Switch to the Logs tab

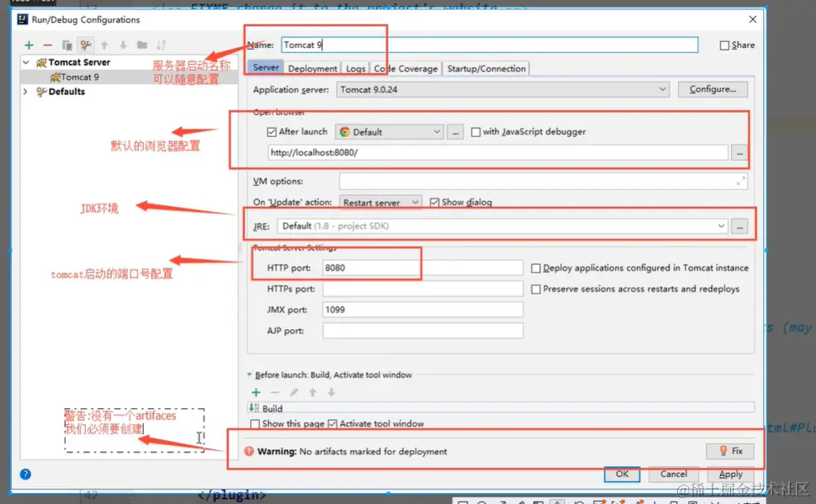(x=356, y=68)
